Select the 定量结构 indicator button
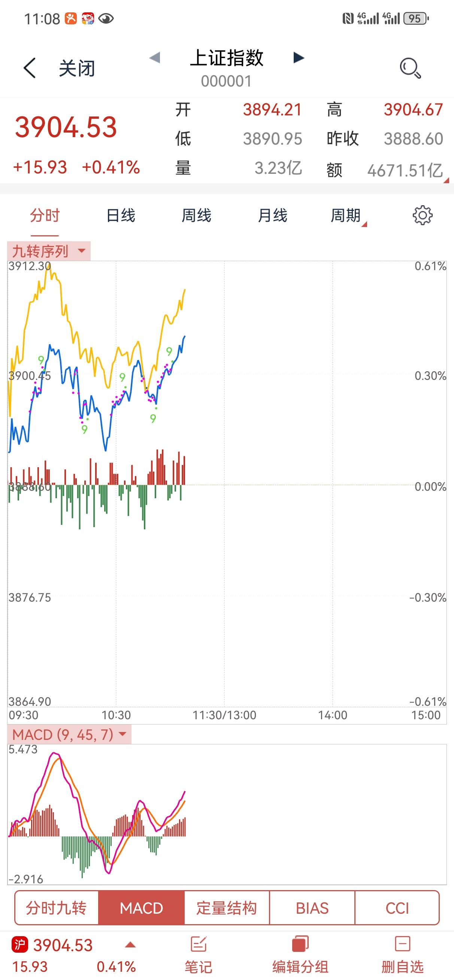This screenshot has width=454, height=980. 227,908
